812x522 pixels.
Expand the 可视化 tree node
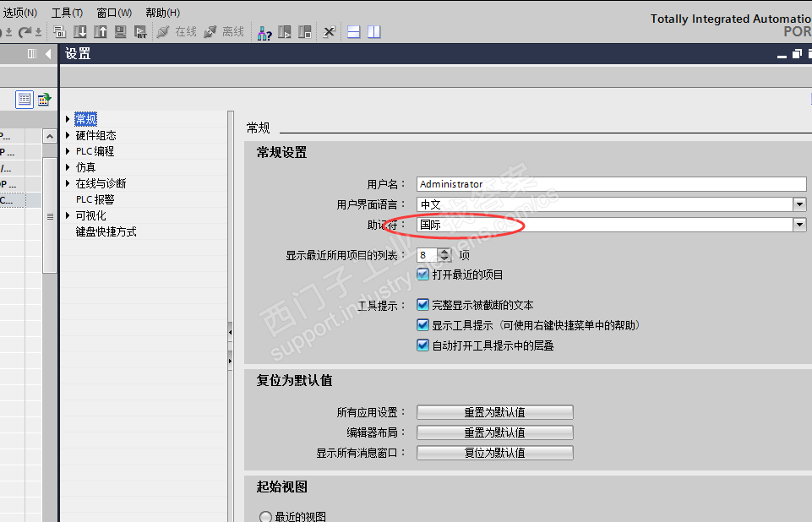click(68, 215)
